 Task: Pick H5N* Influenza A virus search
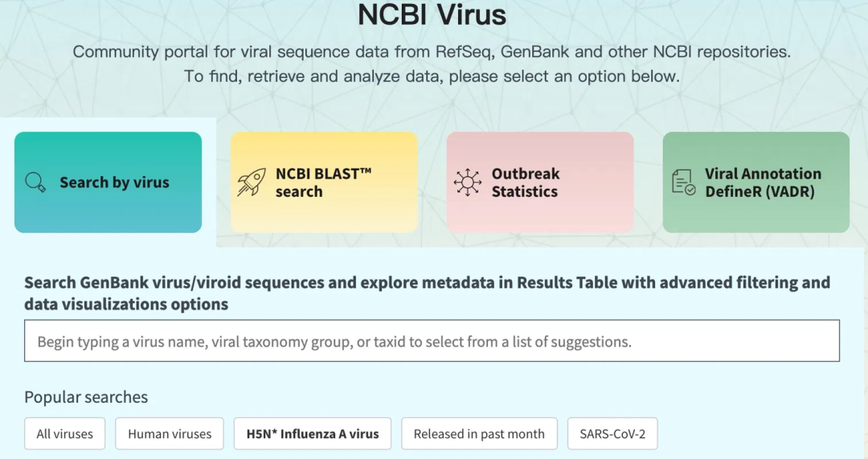click(312, 433)
